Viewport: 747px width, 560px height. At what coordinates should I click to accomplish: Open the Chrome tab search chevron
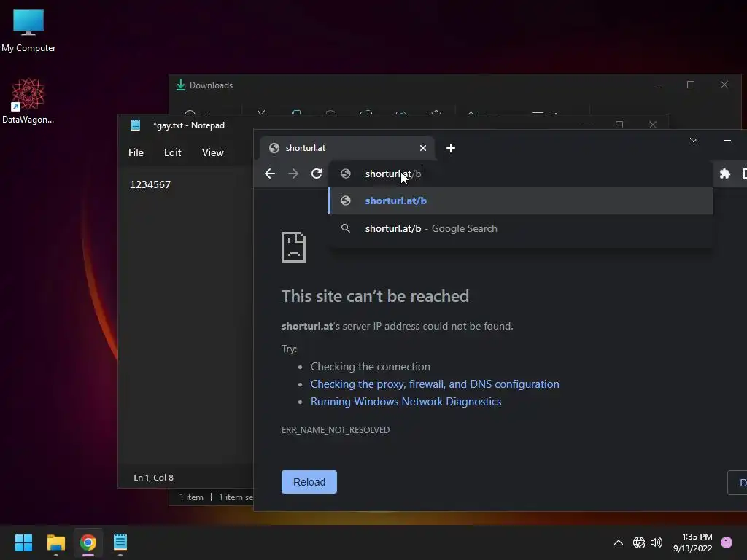tap(694, 140)
